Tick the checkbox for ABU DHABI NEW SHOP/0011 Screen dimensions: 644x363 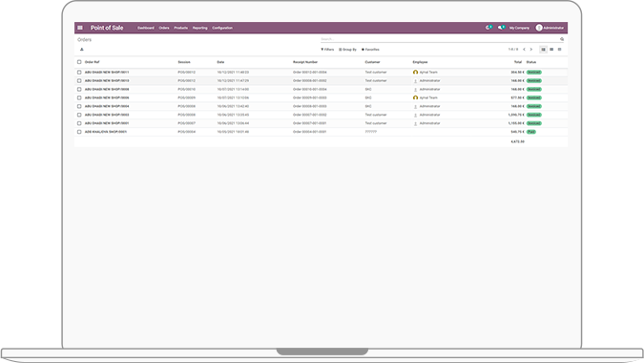[79, 73]
